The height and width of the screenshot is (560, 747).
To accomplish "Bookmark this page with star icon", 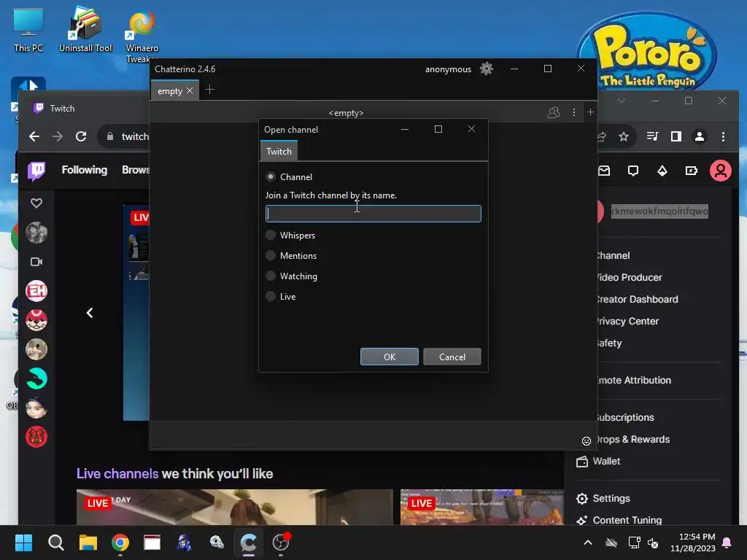I will coord(624,136).
